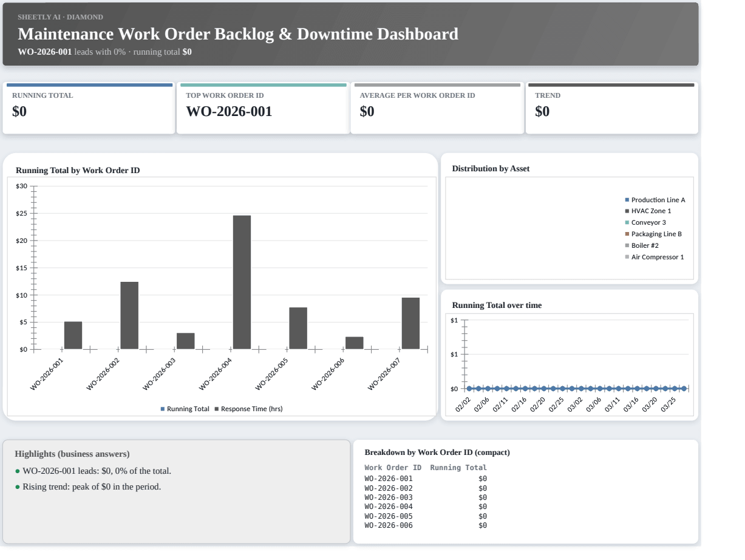Viewport: 745px width, 560px height.
Task: Click the 03/11 date label on time chart
Action: [613, 404]
